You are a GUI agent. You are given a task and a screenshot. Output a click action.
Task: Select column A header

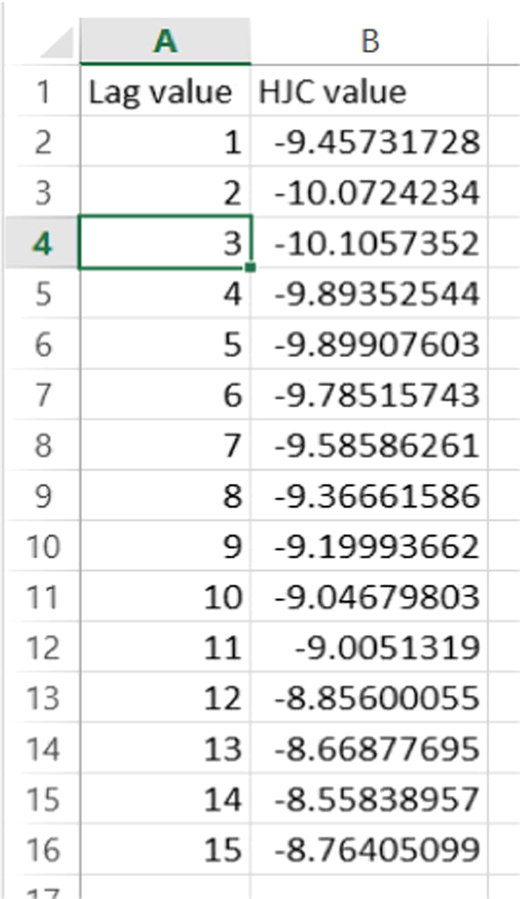(165, 41)
